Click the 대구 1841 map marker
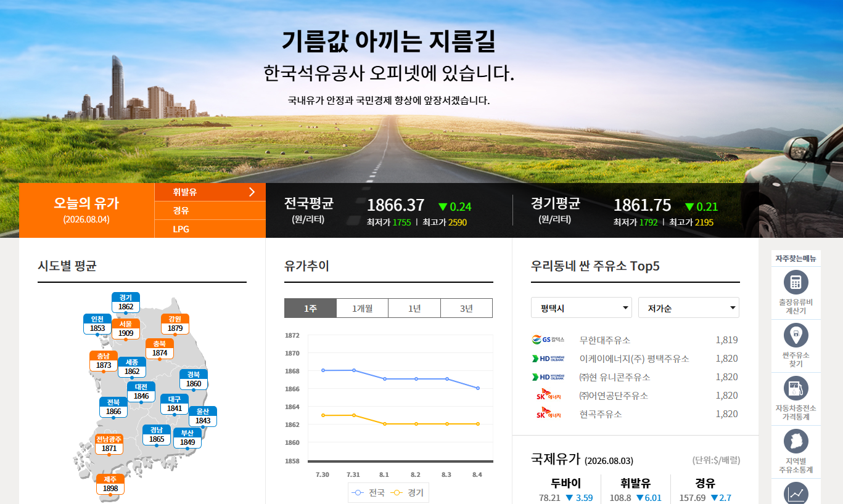This screenshot has width=843, height=504. click(175, 404)
